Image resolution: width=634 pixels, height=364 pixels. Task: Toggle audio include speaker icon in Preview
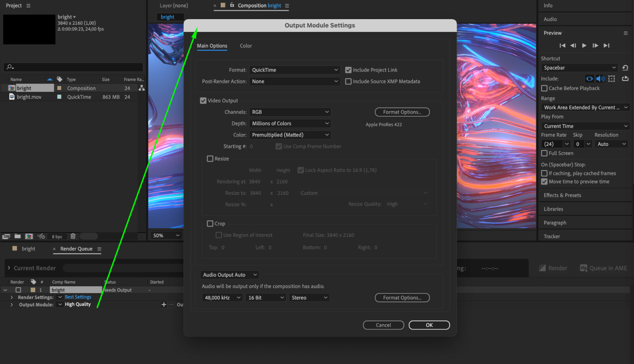pos(600,79)
